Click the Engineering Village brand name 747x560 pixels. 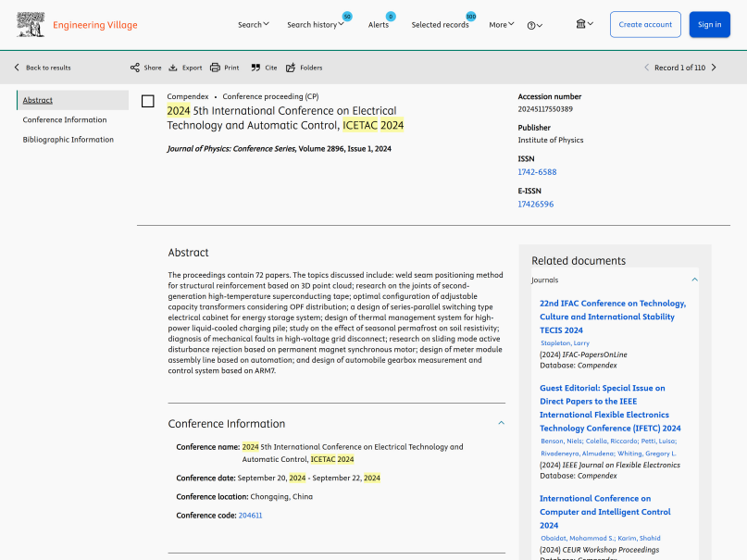click(94, 25)
